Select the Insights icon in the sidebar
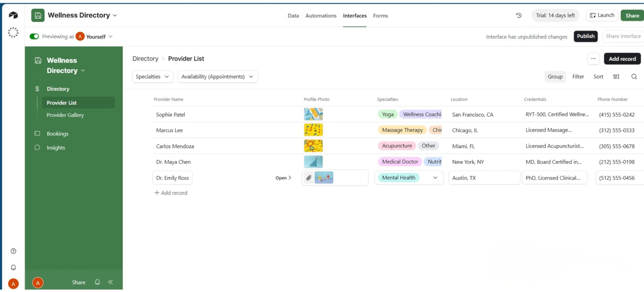This screenshot has width=644, height=292. click(37, 148)
